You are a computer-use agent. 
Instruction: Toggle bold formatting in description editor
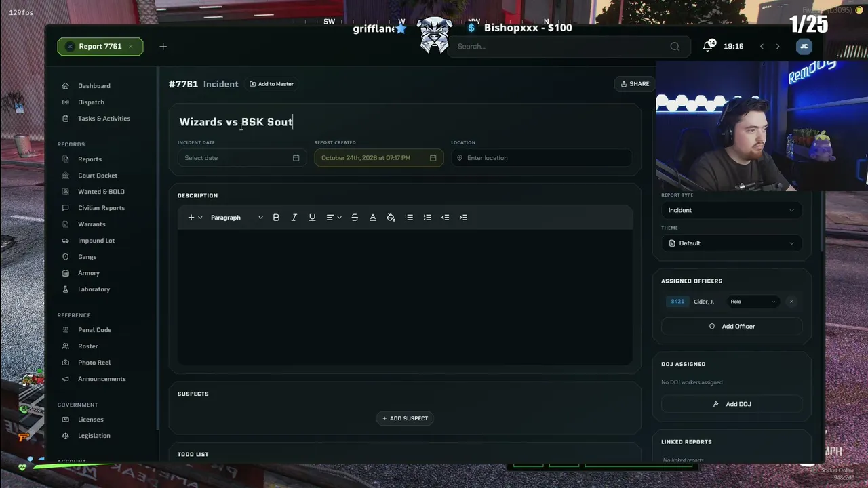coord(276,218)
